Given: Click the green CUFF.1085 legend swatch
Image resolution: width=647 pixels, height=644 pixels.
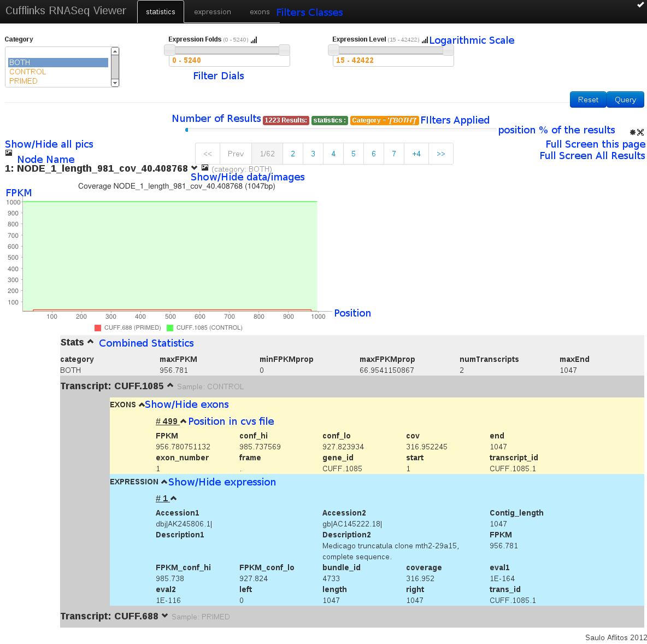Looking at the screenshot, I should pos(169,328).
